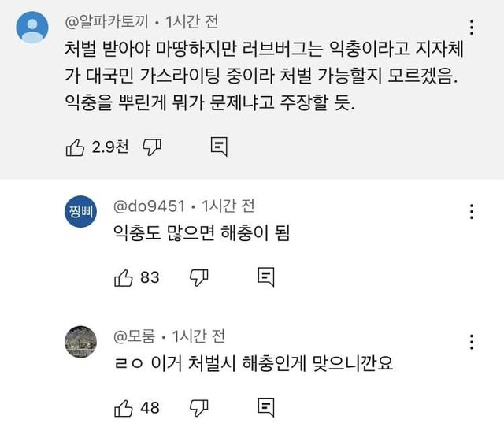Dislike the comment by @모룸

coord(200,407)
